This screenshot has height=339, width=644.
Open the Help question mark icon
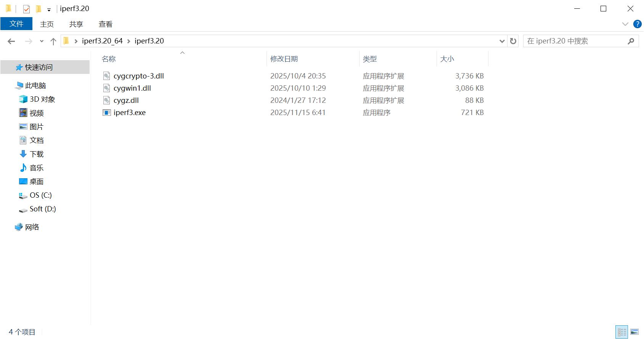[x=637, y=24]
